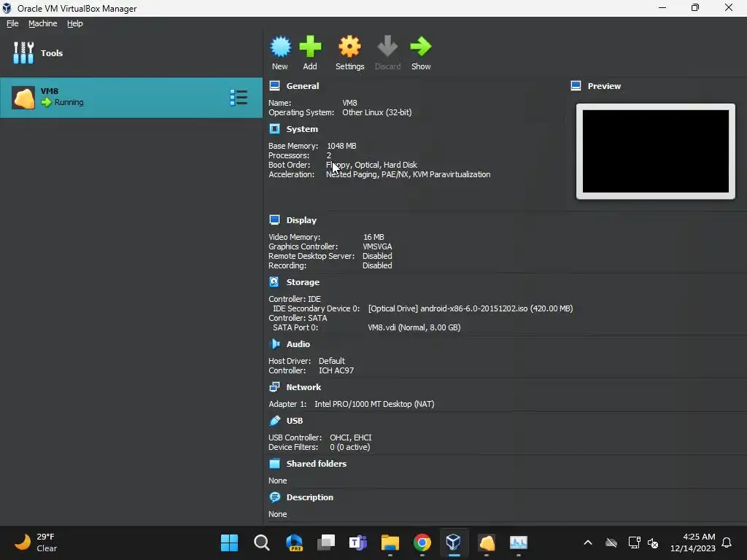Click the Shared folders section icon
This screenshot has height=560, width=747.
(274, 463)
